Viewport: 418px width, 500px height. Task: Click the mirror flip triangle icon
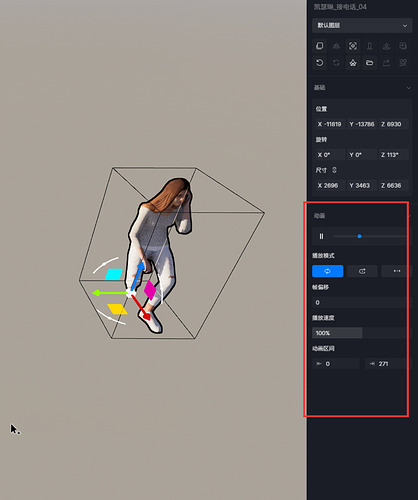click(336, 46)
